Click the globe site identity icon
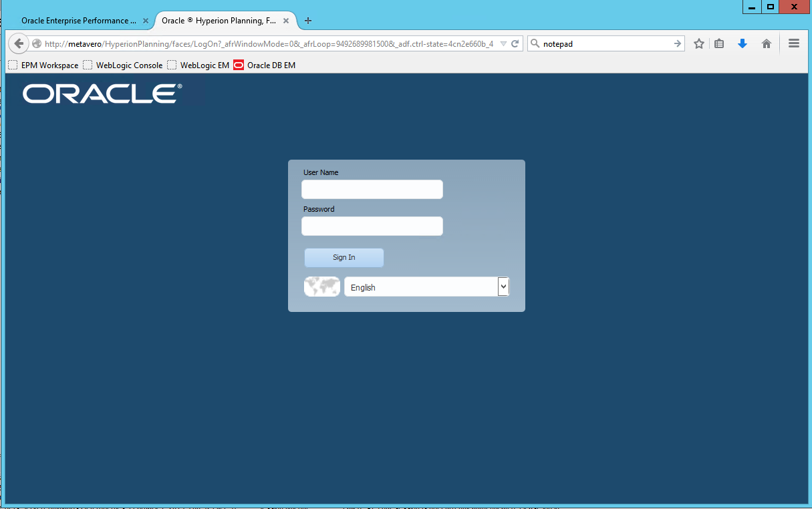 tap(37, 43)
